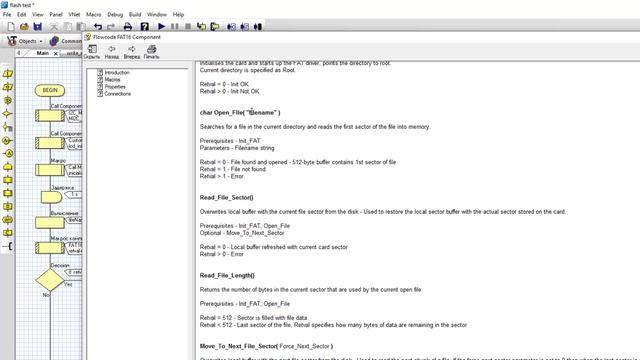Screen dimensions: 640x360
Task: Select the Loop icon in left sidebar
Action: 7,167
